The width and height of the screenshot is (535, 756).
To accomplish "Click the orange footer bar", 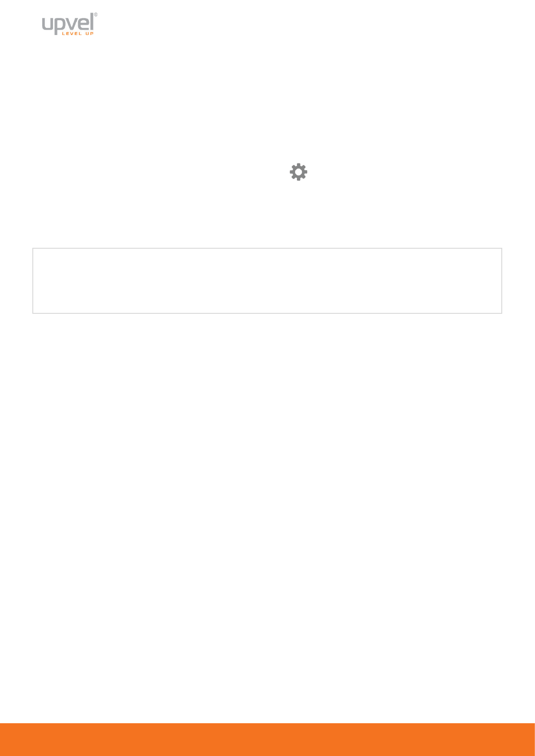I will click(267, 739).
